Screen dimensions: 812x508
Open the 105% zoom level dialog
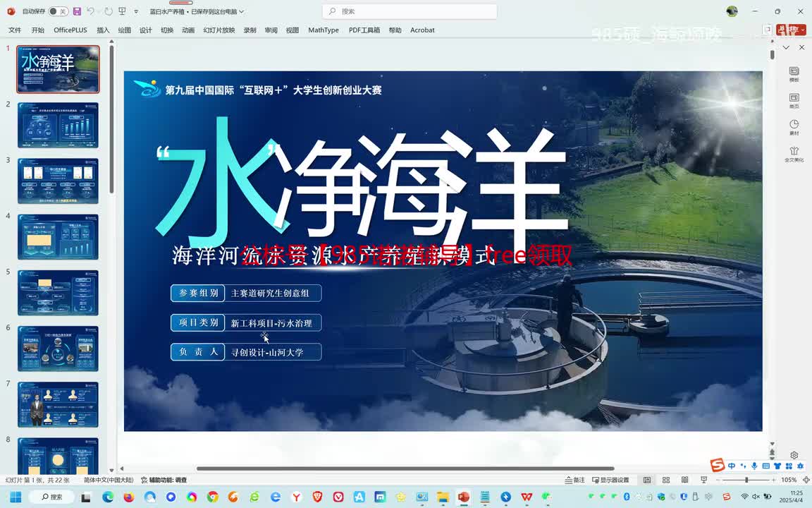click(789, 480)
